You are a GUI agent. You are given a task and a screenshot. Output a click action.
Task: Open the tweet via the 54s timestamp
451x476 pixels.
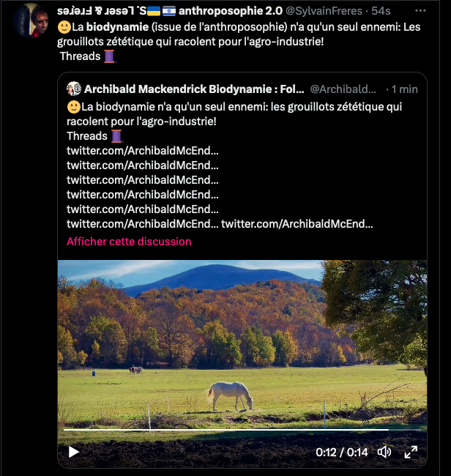tap(380, 11)
